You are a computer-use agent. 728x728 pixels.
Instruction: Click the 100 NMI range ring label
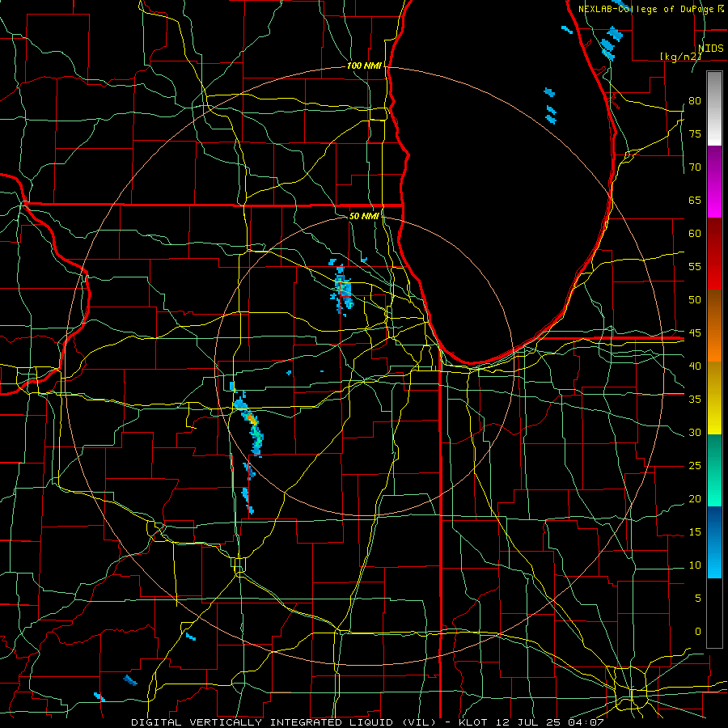coord(364,66)
